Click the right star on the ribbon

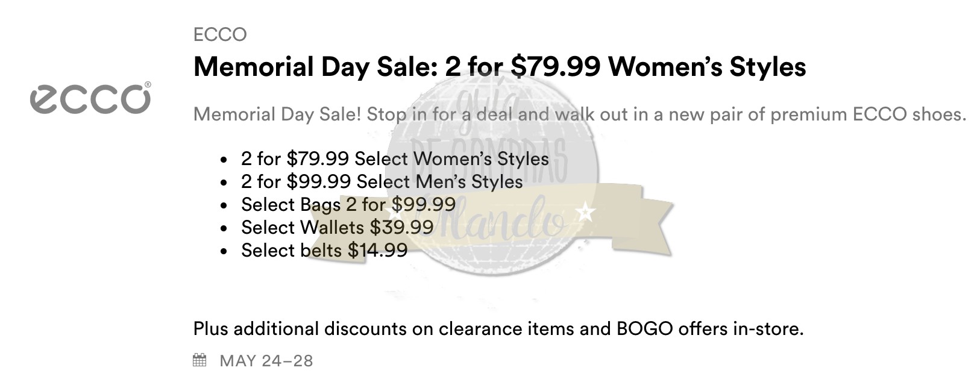click(x=585, y=212)
